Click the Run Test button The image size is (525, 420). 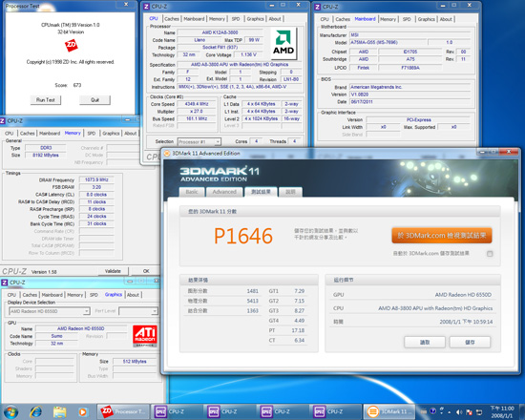[46, 100]
